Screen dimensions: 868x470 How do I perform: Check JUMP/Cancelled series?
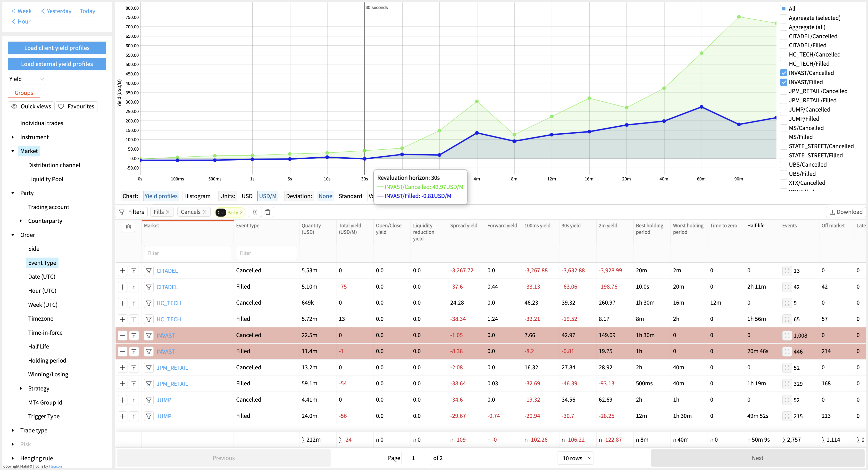point(784,109)
